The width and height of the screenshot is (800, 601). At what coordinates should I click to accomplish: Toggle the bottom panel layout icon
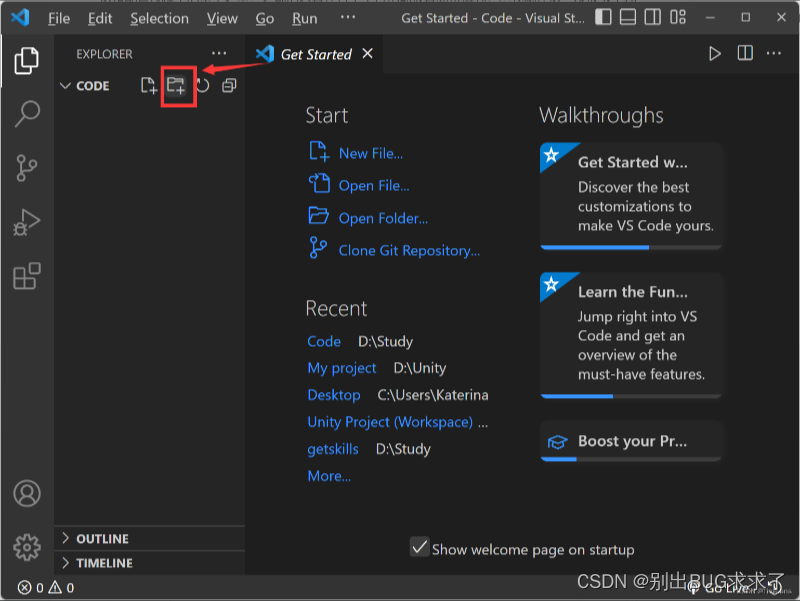point(628,17)
